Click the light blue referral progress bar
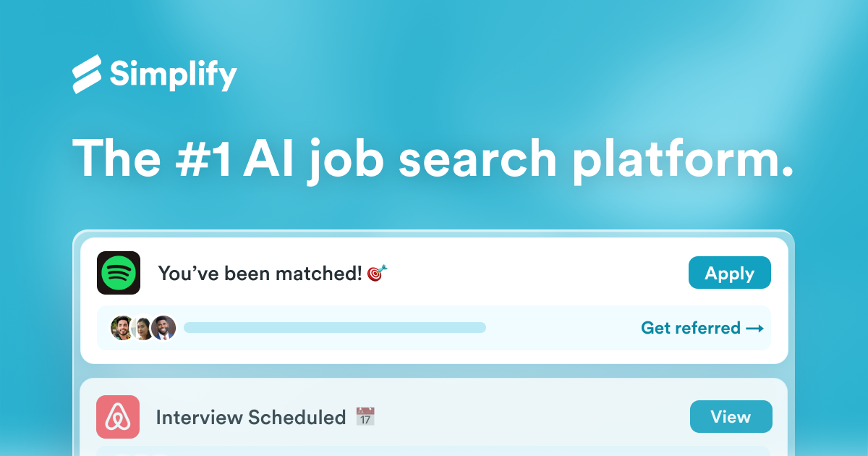Viewport: 868px width, 456px height. pos(334,328)
